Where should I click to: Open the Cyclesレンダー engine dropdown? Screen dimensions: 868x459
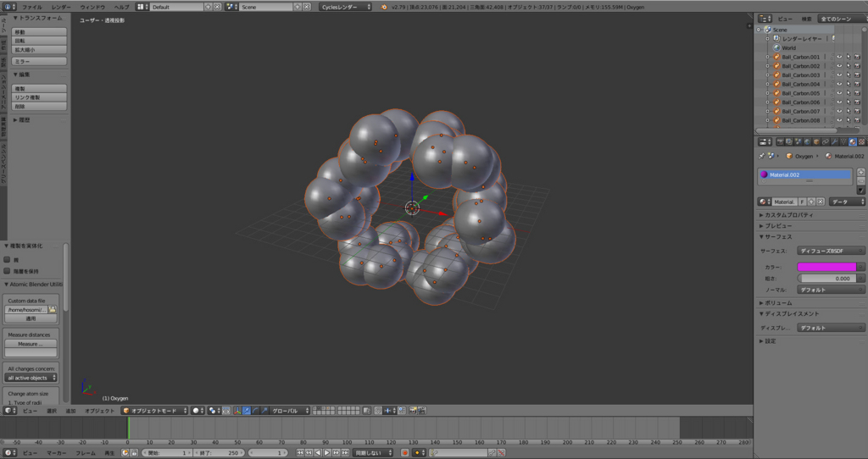[x=346, y=7]
